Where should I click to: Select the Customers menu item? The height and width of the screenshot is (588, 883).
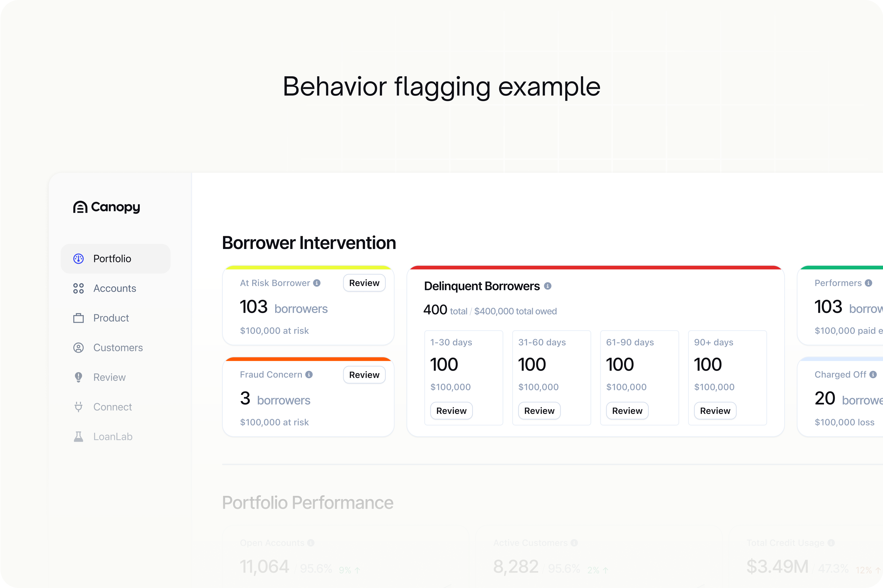pos(118,348)
